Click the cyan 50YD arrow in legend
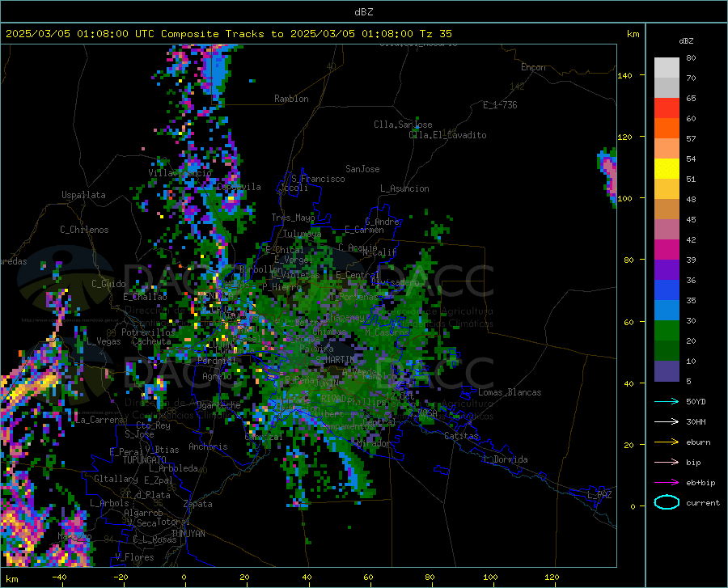This screenshot has height=588, width=728. pos(667,401)
